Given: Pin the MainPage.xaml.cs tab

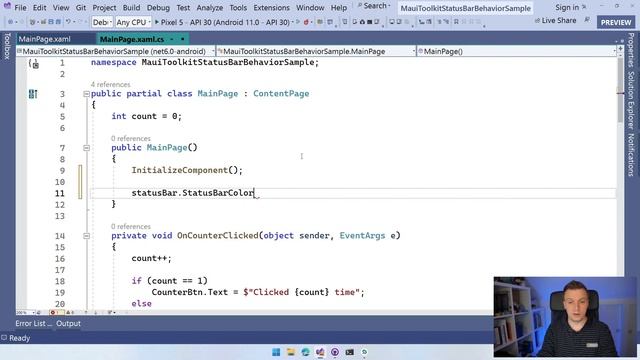Looking at the screenshot, I should pyautogui.click(x=172, y=39).
